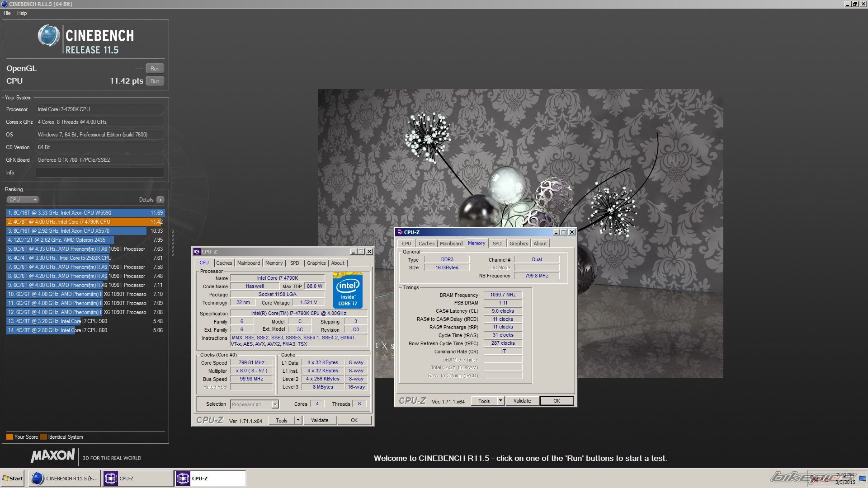Open the Start menu

13,479
